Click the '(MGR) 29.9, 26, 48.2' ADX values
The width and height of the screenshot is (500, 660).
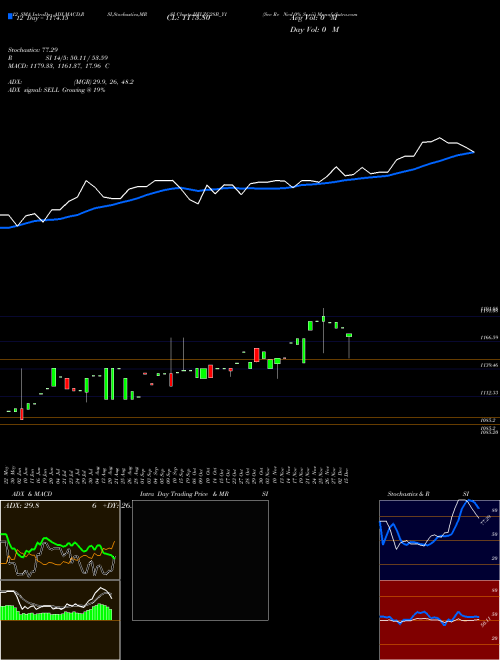(x=103, y=82)
